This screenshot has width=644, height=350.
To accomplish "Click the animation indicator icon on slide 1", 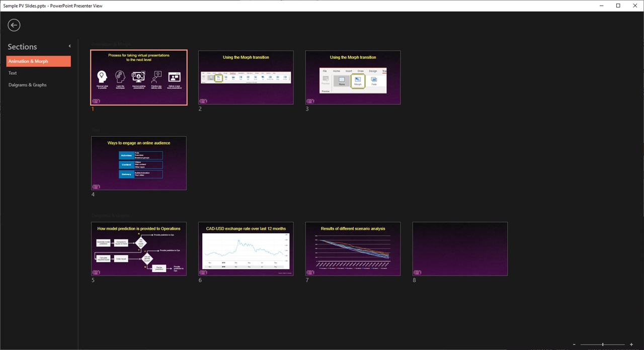I will coord(96,101).
